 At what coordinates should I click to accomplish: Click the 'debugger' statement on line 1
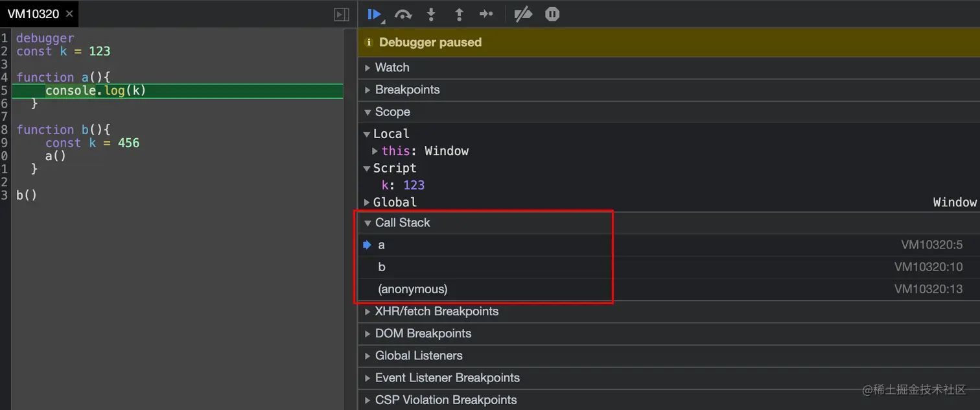tap(45, 38)
